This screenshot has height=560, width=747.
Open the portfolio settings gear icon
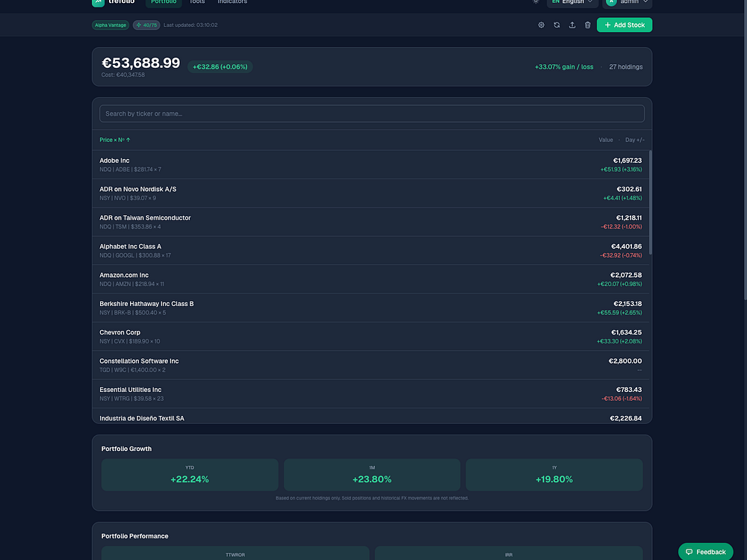[541, 25]
